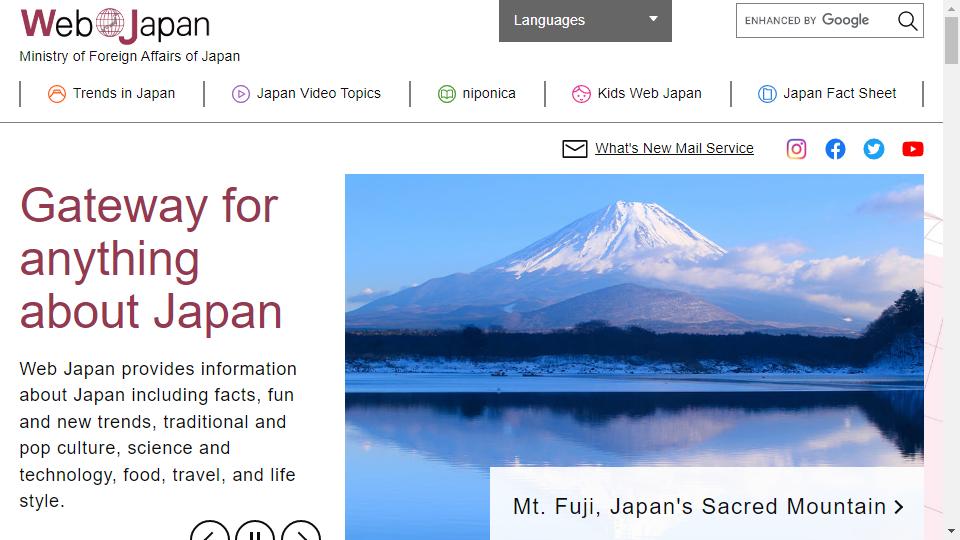Click the Kids Web Japan face icon
The image size is (960, 540).
[x=581, y=94]
